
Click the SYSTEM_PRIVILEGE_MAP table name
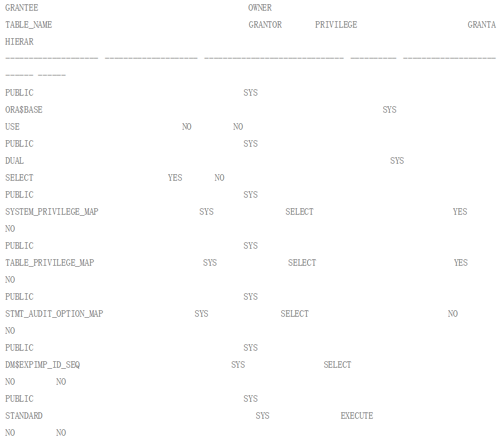(52, 211)
